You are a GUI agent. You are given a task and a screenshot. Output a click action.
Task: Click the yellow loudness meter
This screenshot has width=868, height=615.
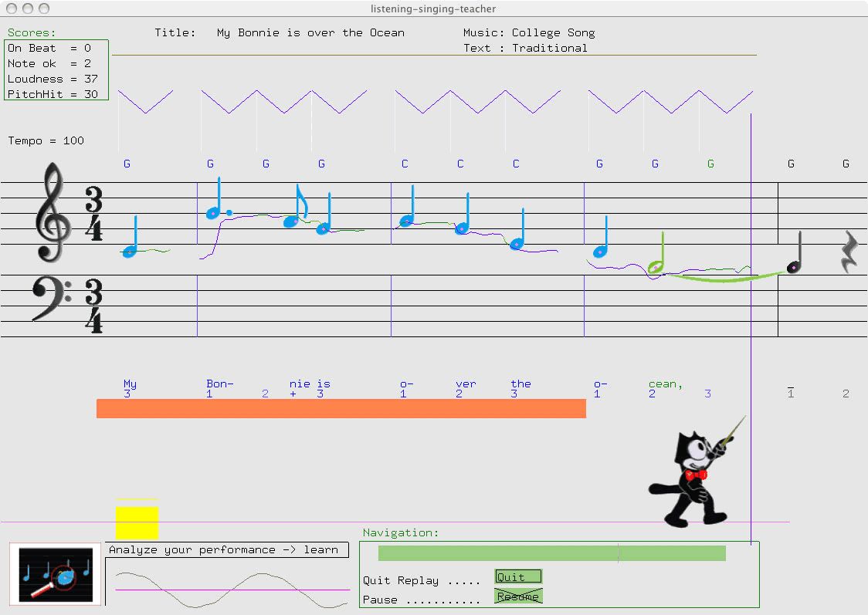click(137, 521)
